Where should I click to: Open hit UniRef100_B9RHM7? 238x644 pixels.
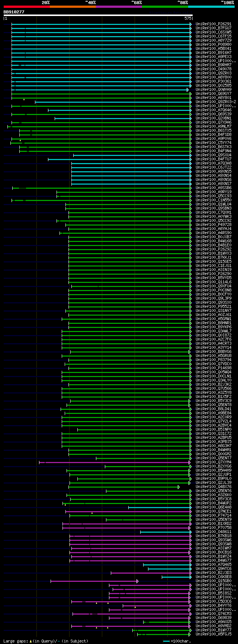pos(213,65)
